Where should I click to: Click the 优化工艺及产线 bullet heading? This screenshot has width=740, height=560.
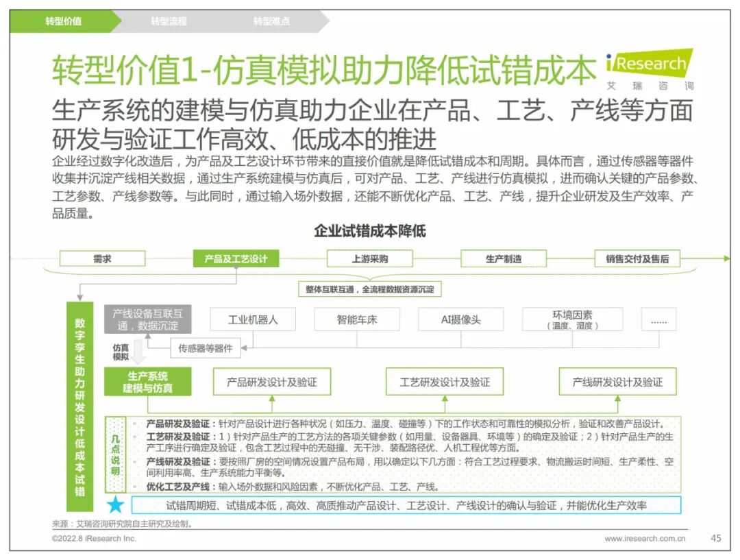(x=181, y=487)
